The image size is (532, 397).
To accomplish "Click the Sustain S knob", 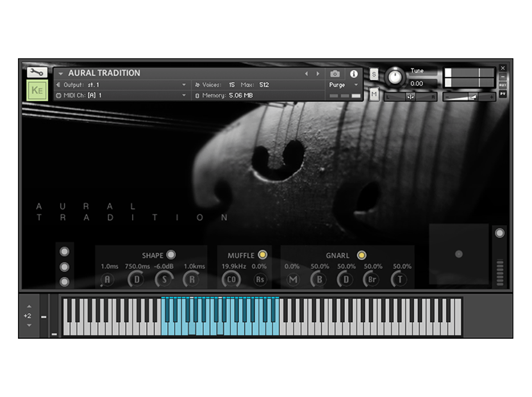I will pyautogui.click(x=164, y=280).
